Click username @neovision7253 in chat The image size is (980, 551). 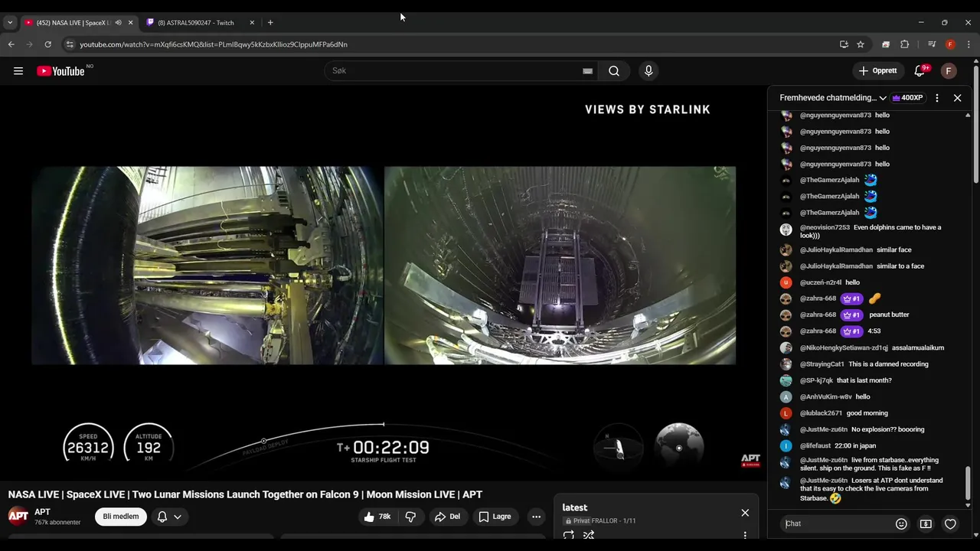(x=825, y=227)
